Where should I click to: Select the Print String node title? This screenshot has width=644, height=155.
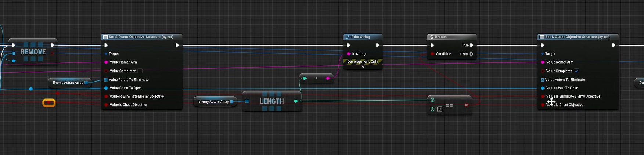360,37
